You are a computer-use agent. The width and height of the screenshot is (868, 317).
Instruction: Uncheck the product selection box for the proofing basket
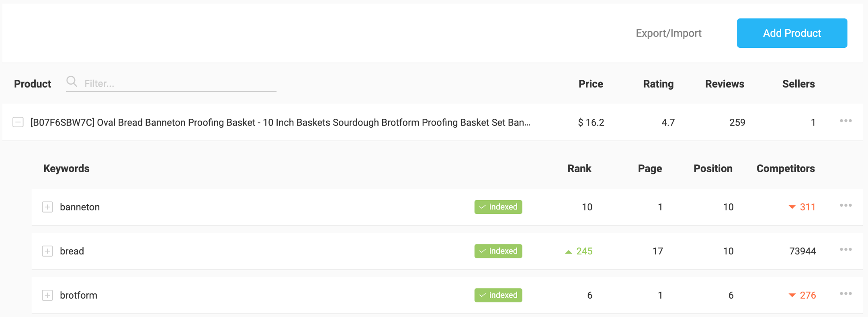coord(18,122)
